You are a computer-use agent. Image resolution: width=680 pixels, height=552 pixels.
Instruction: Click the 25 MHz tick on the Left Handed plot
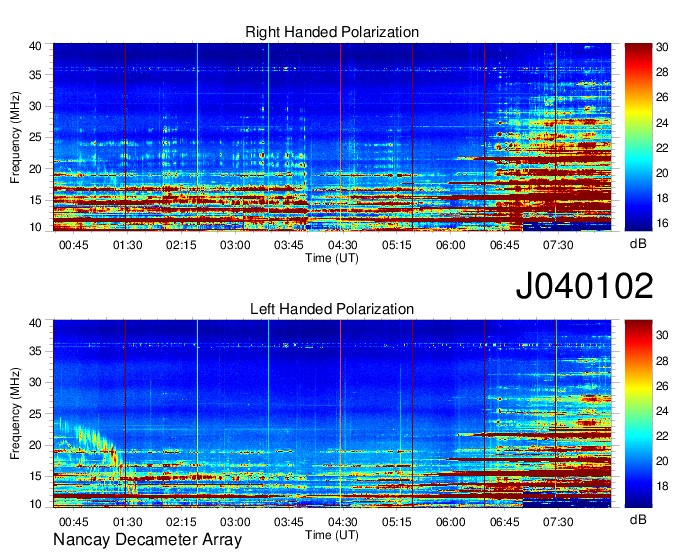35,414
